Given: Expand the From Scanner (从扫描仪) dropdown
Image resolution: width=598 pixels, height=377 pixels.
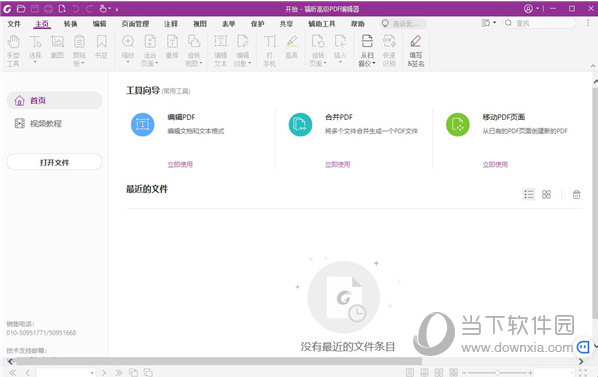Looking at the screenshot, I should [374, 63].
